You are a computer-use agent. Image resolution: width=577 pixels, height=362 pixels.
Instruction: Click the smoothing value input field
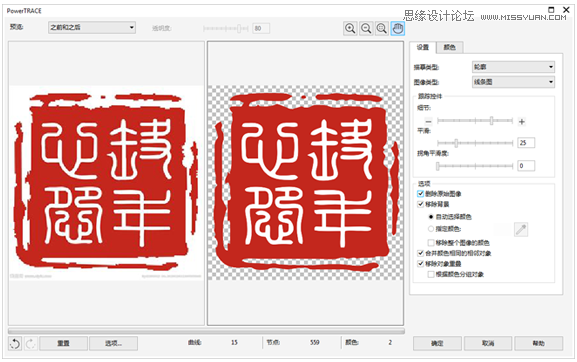(x=526, y=143)
